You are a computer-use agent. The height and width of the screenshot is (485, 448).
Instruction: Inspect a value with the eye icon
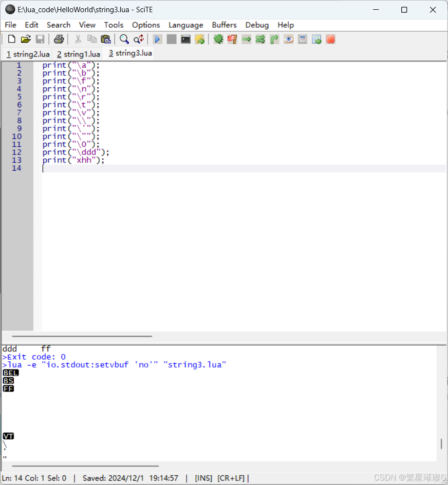[288, 39]
